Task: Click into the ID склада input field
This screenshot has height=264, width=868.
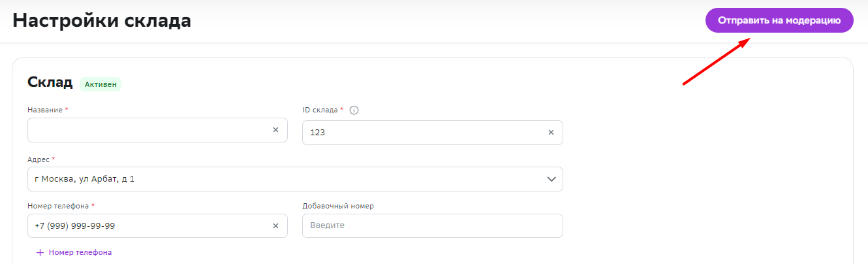Action: tap(433, 133)
